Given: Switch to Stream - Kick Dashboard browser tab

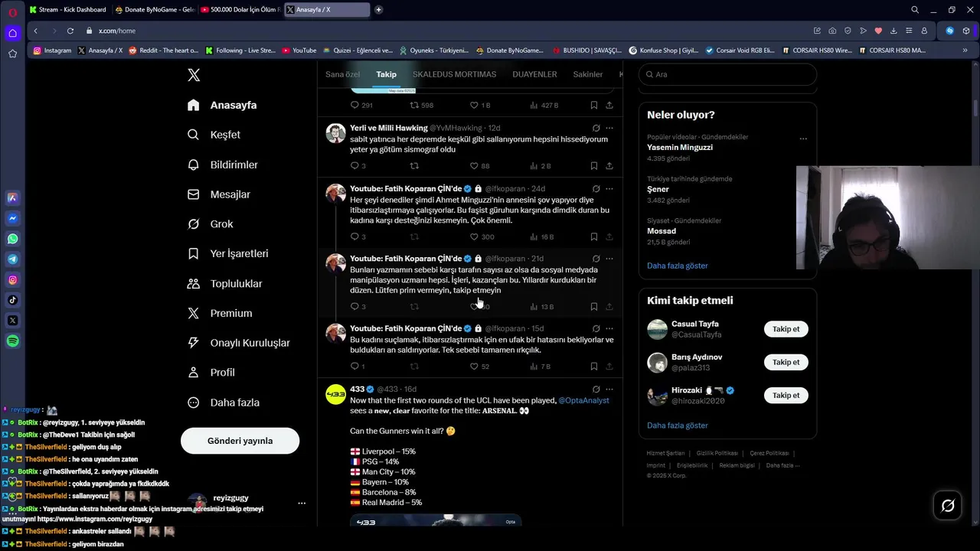Looking at the screenshot, I should (68, 9).
